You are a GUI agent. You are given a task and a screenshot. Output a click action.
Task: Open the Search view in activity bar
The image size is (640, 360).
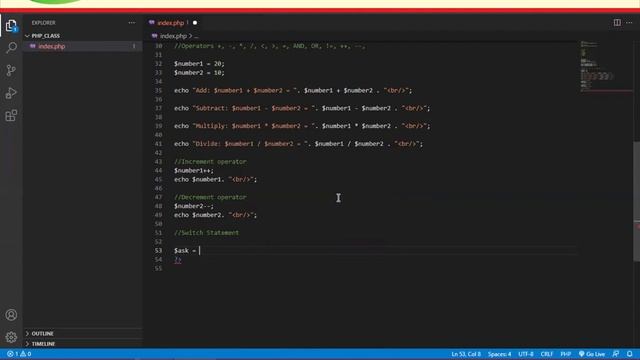click(11, 48)
